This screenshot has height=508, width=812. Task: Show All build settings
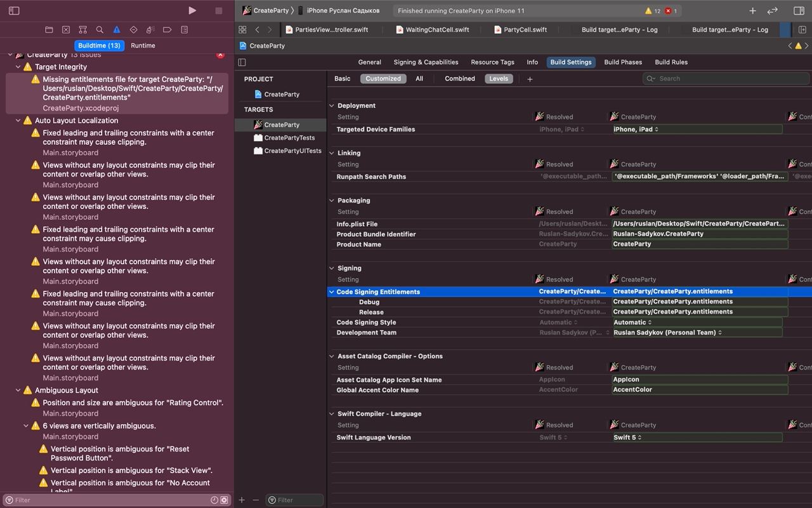click(x=419, y=79)
